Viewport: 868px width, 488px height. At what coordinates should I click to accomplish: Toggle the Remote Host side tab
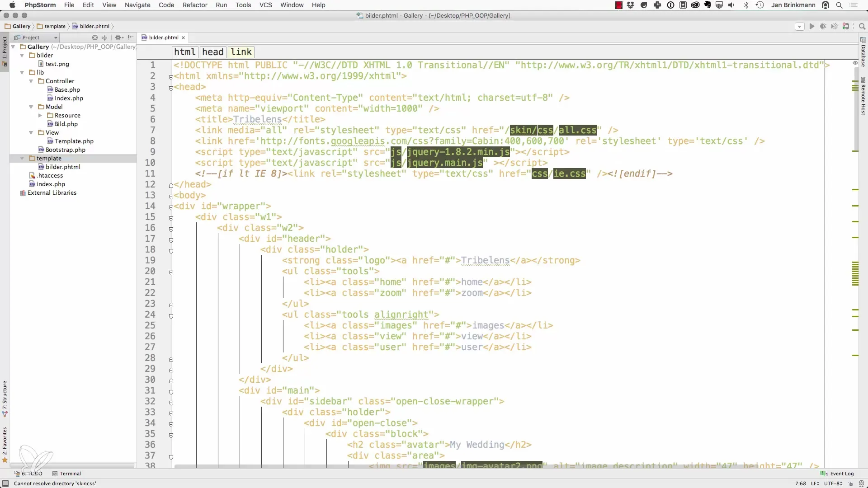pos(863,96)
